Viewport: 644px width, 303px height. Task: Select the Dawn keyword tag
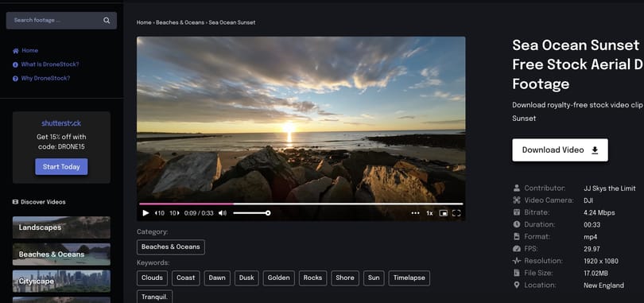pos(217,278)
